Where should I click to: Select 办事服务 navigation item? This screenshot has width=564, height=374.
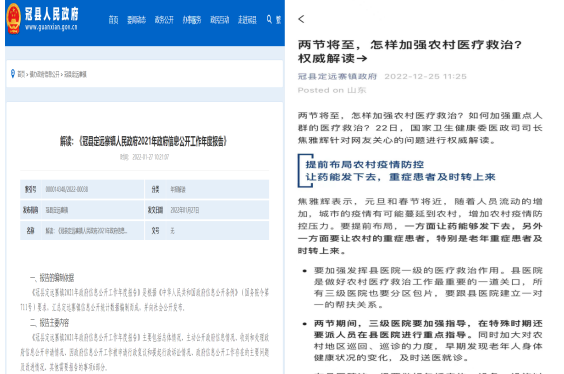[x=192, y=20]
